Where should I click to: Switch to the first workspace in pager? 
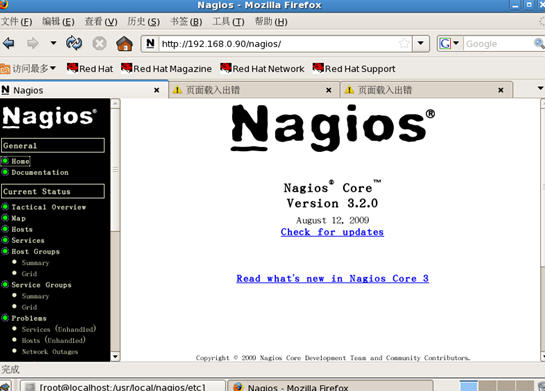coord(469,386)
